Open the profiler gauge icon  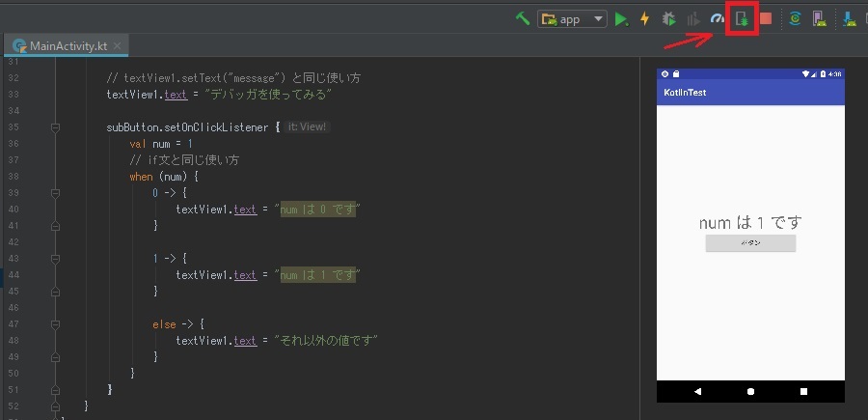click(x=717, y=19)
